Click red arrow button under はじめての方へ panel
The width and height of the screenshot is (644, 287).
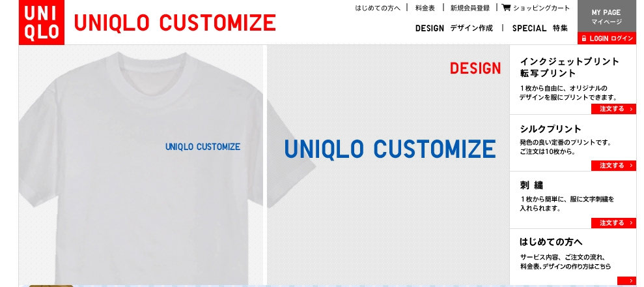[626, 281]
